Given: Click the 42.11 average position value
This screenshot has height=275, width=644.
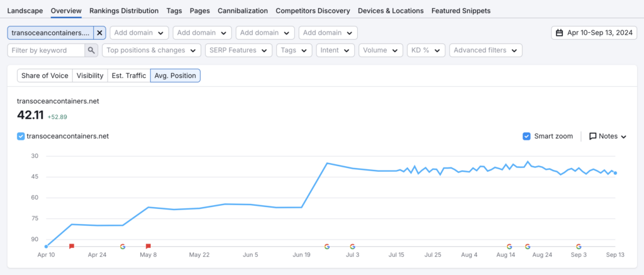Looking at the screenshot, I should pyautogui.click(x=30, y=116).
